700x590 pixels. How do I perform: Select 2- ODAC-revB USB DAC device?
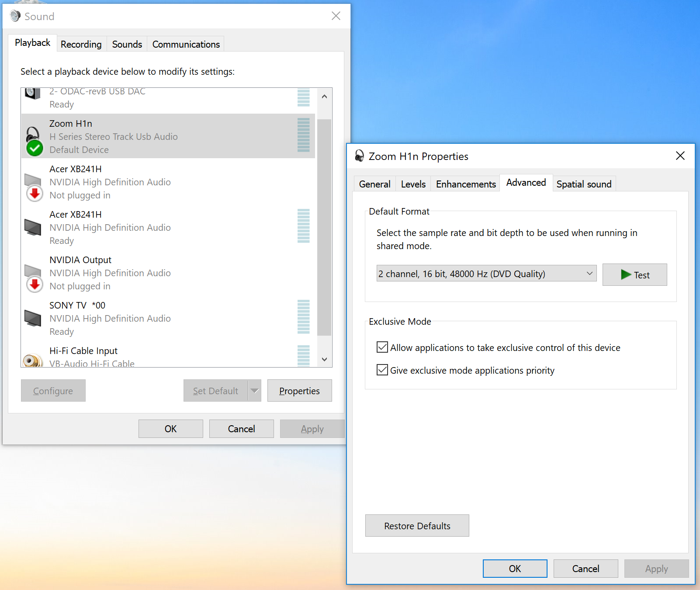click(168, 100)
